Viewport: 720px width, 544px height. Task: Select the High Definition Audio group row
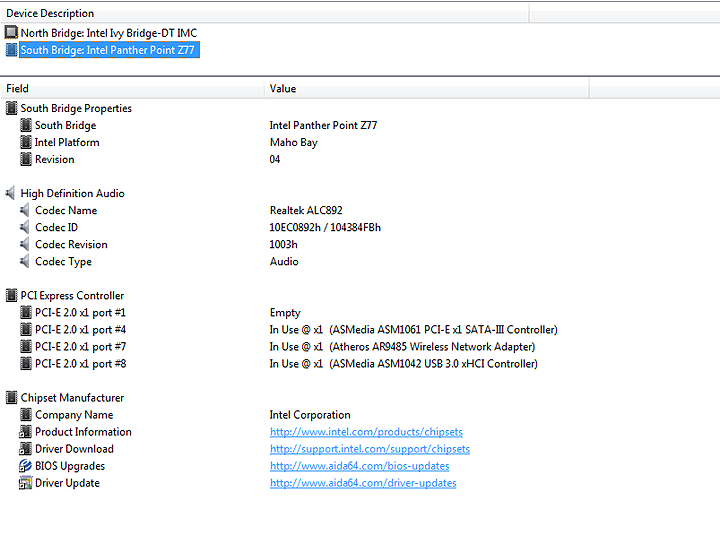(72, 193)
